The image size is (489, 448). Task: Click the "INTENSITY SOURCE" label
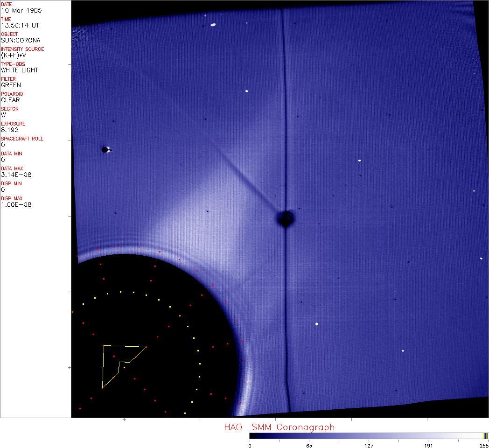point(22,49)
